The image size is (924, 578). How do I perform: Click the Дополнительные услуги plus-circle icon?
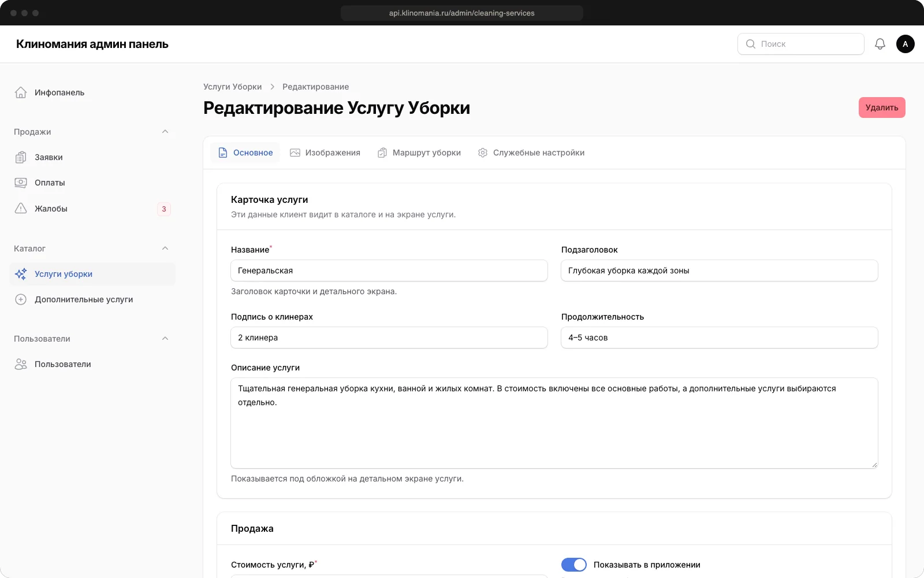tap(21, 299)
